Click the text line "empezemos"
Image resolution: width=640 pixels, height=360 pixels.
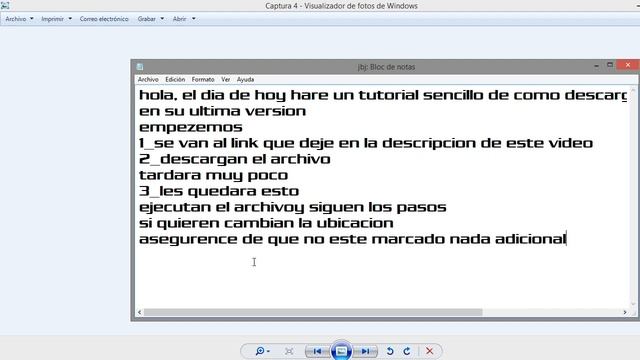[191, 127]
